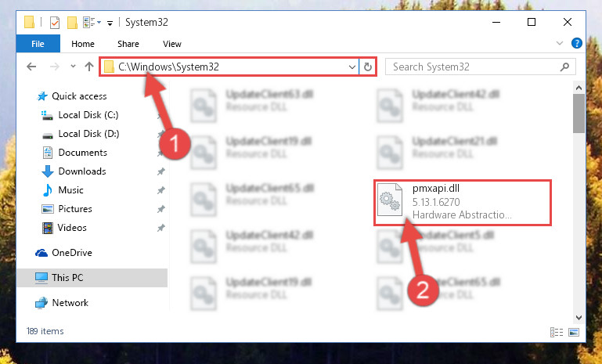The height and width of the screenshot is (364, 602).
Task: Open the Share tab
Action: 128,44
